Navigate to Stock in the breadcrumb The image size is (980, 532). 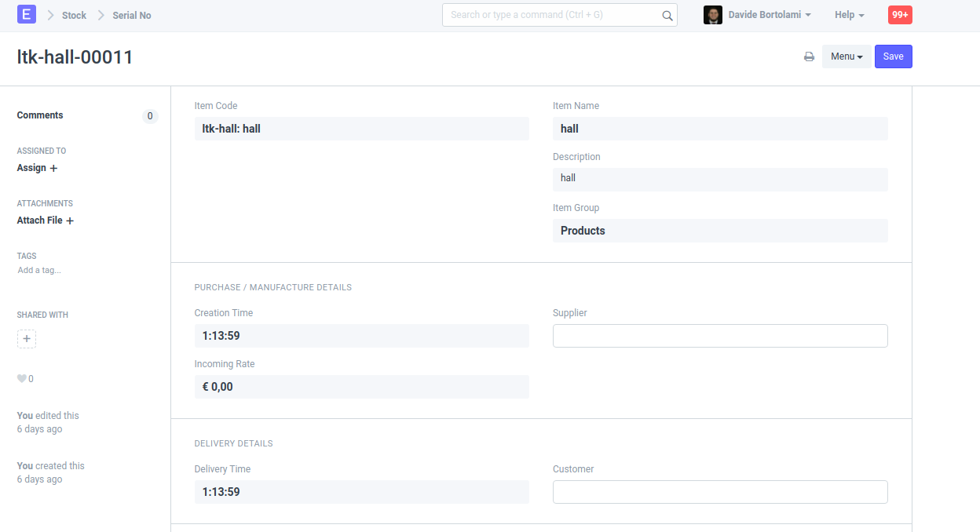pyautogui.click(x=74, y=14)
